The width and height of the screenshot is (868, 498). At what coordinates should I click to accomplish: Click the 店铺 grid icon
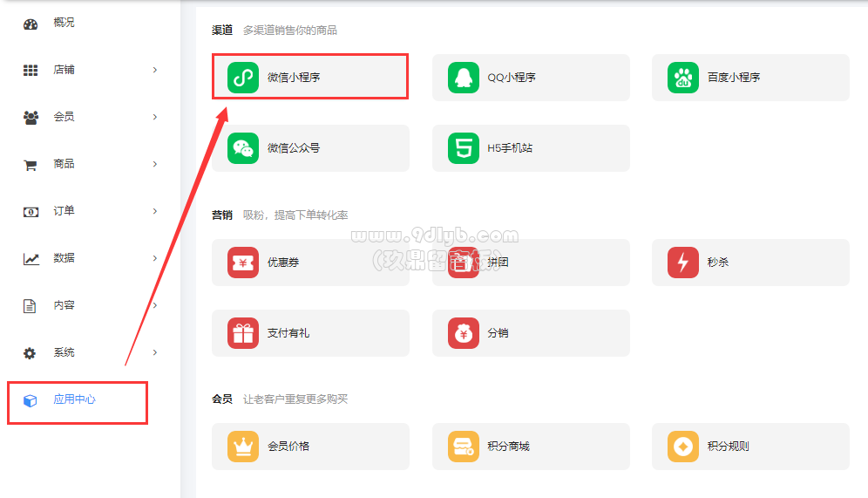click(x=31, y=71)
